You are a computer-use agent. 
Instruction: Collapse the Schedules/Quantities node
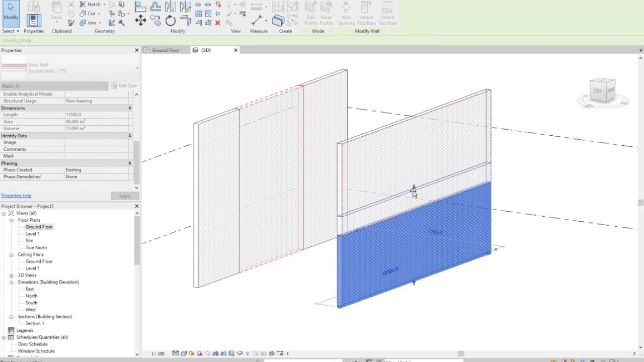4,337
